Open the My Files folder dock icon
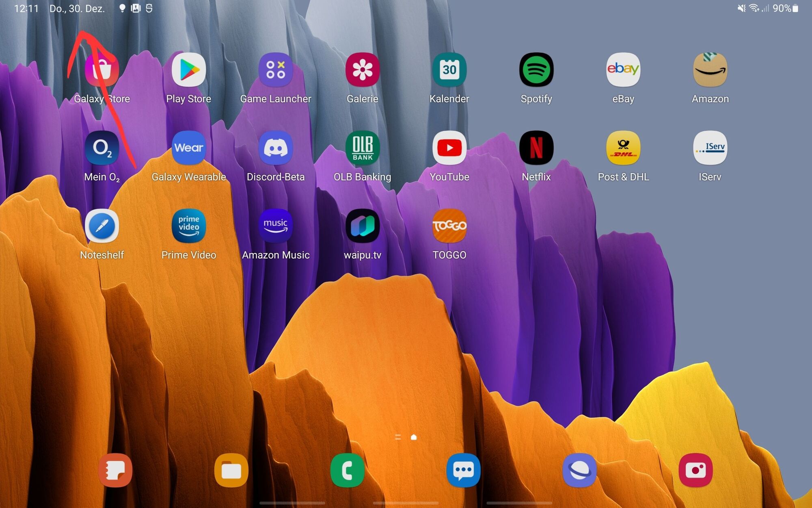Image resolution: width=812 pixels, height=508 pixels. pos(231,470)
